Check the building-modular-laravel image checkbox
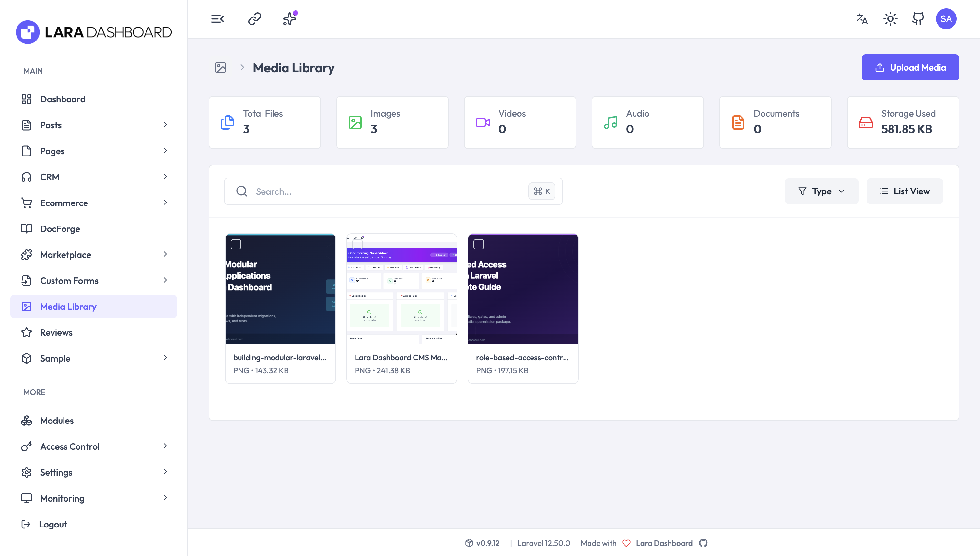 [236, 244]
